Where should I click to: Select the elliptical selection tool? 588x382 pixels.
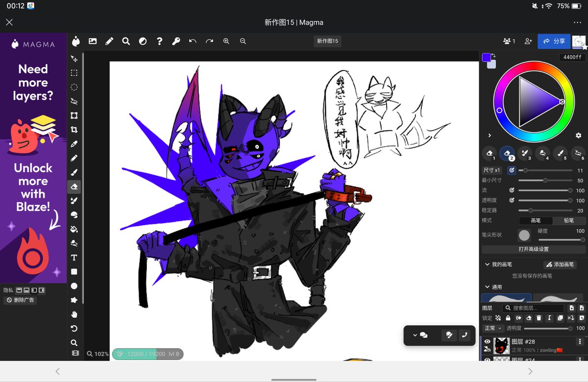click(74, 87)
